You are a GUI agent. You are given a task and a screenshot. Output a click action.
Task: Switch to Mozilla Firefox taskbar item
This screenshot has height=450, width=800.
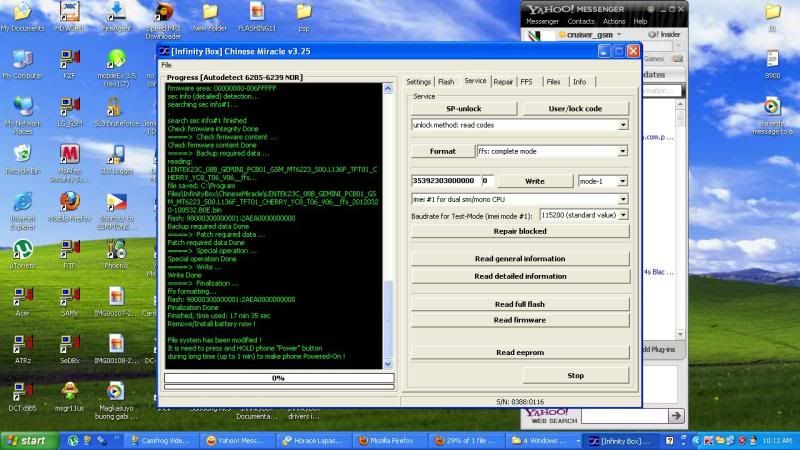390,441
